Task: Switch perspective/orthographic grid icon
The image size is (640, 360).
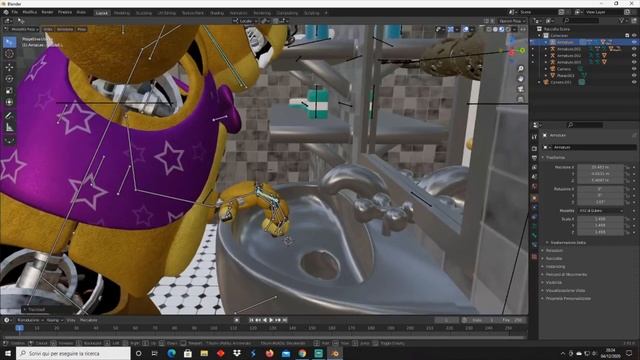Action: (x=520, y=99)
